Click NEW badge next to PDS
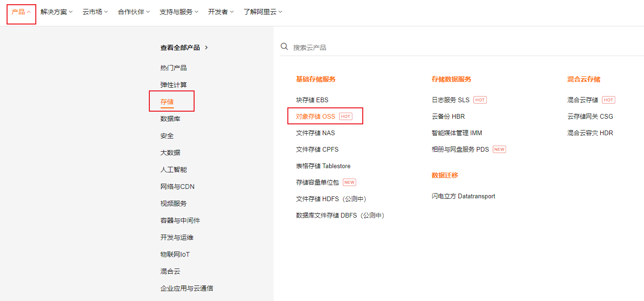The image size is (644, 301). [x=499, y=149]
